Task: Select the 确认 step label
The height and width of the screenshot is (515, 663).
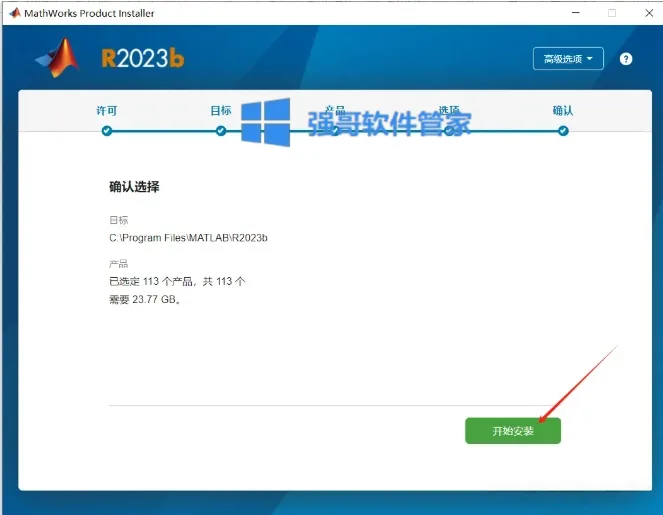Action: [x=563, y=111]
